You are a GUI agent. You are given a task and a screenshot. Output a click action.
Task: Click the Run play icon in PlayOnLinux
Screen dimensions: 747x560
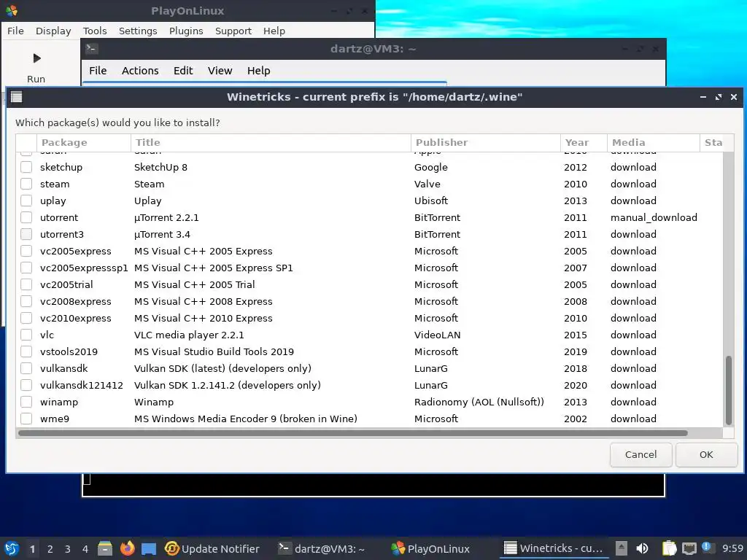[36, 58]
